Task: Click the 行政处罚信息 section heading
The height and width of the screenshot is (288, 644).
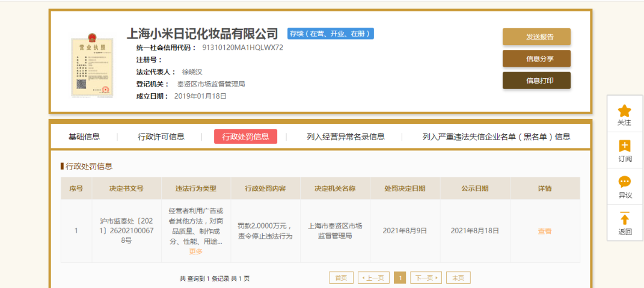Action: coord(89,167)
